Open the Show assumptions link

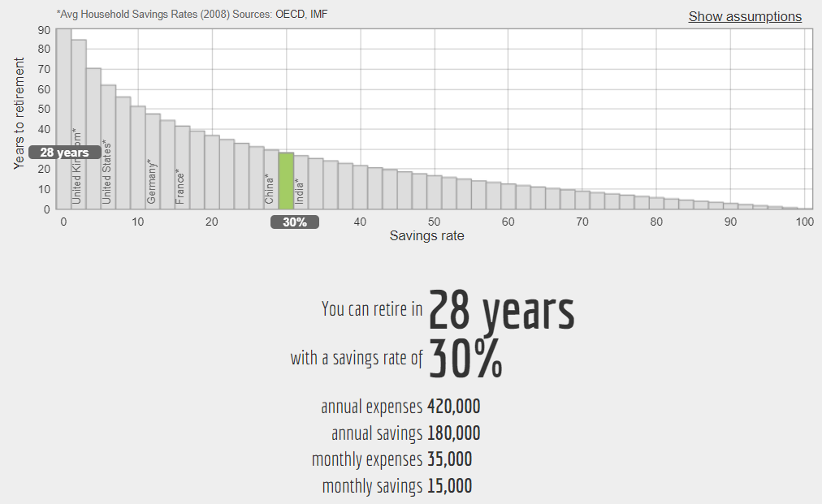(744, 17)
